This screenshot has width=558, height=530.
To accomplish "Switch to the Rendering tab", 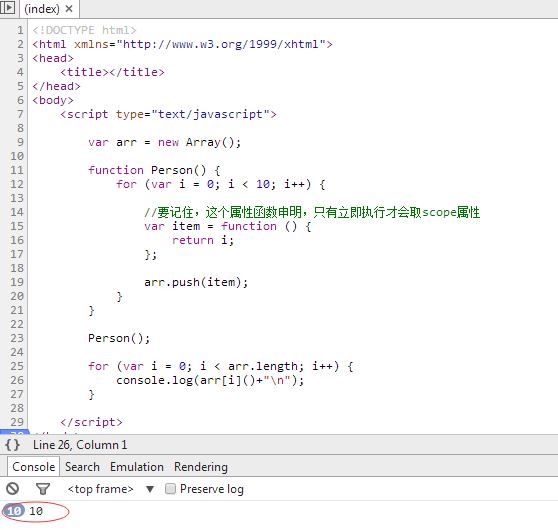I will pyautogui.click(x=201, y=466).
